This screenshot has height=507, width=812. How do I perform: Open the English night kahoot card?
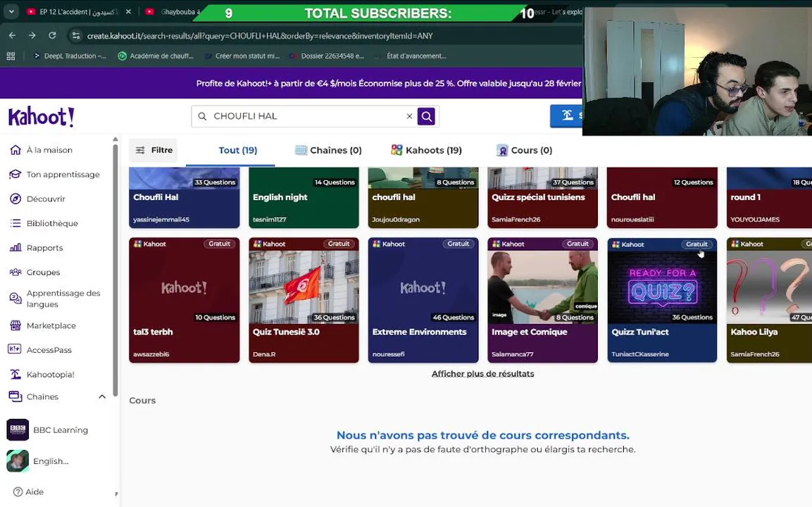[304, 197]
